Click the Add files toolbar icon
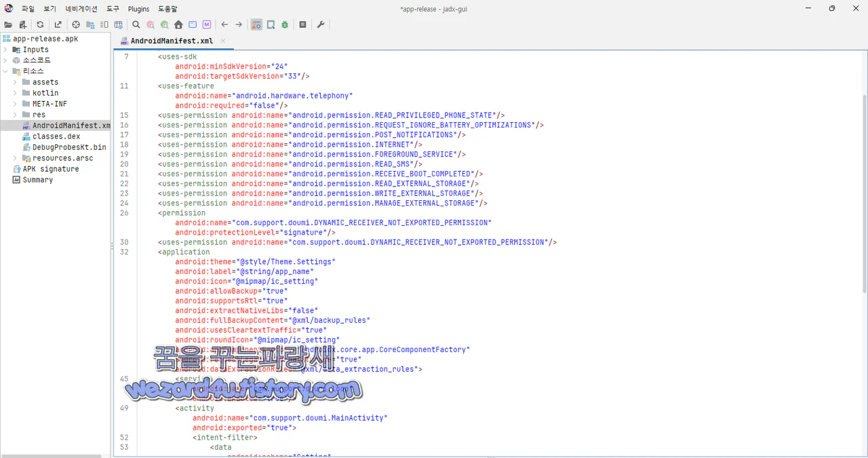The width and height of the screenshot is (868, 458). [22, 24]
